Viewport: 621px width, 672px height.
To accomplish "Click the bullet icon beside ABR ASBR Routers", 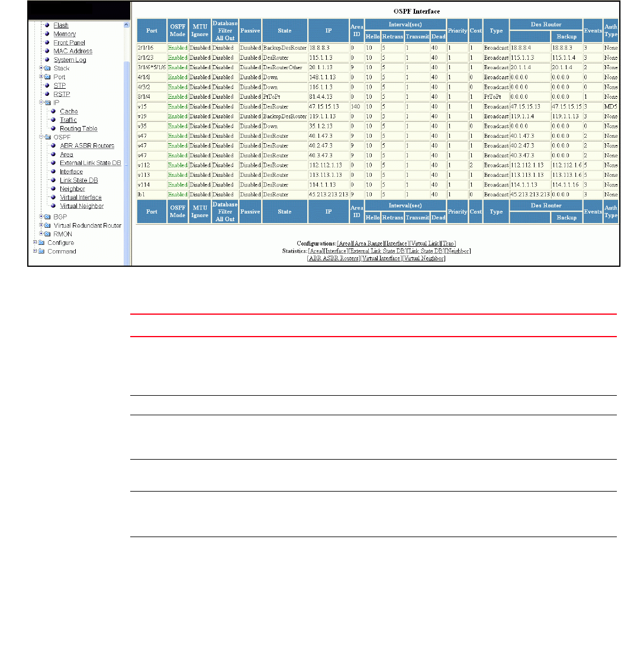I will 53,146.
